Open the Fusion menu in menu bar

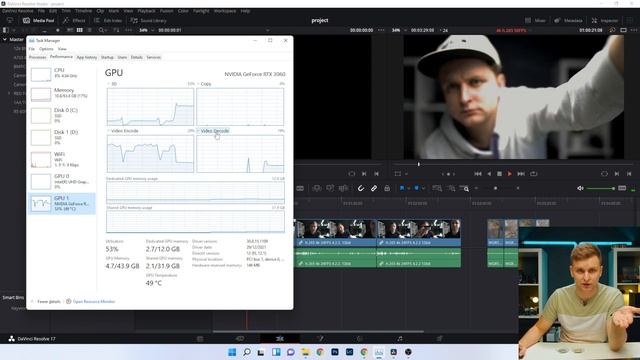coord(167,11)
